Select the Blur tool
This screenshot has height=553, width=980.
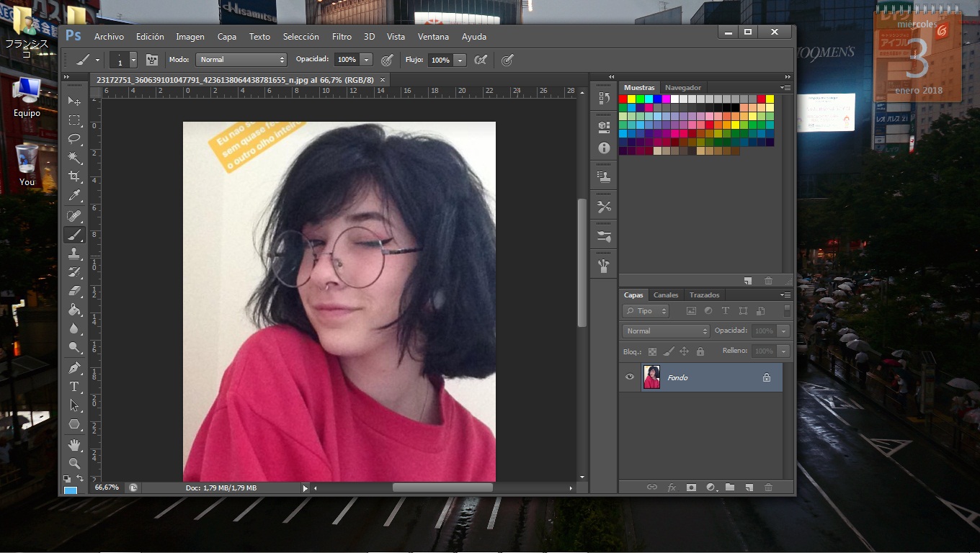(x=74, y=328)
